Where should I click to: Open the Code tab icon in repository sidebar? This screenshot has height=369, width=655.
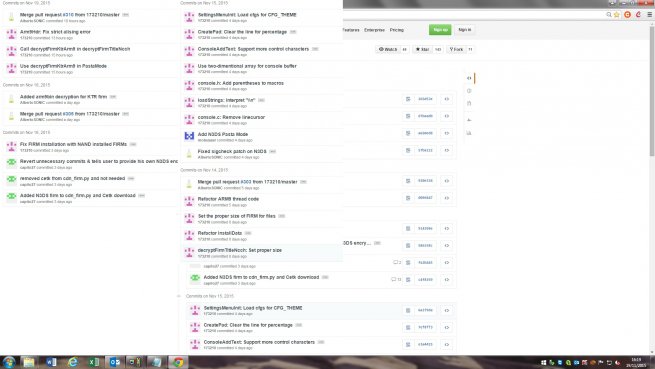pyautogui.click(x=469, y=78)
